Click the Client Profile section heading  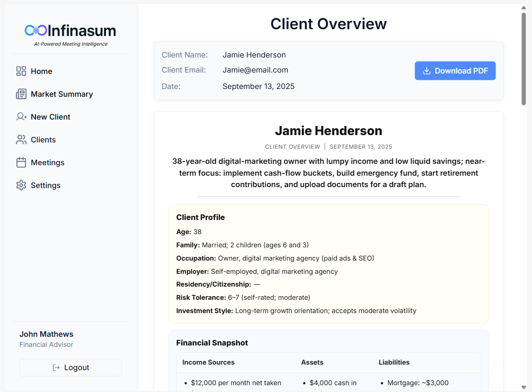click(200, 217)
